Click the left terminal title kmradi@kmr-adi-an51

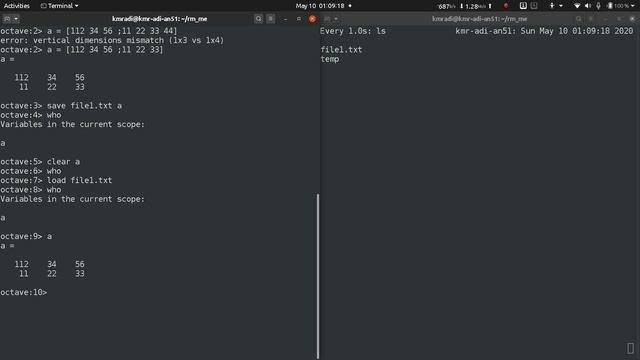tap(160, 19)
